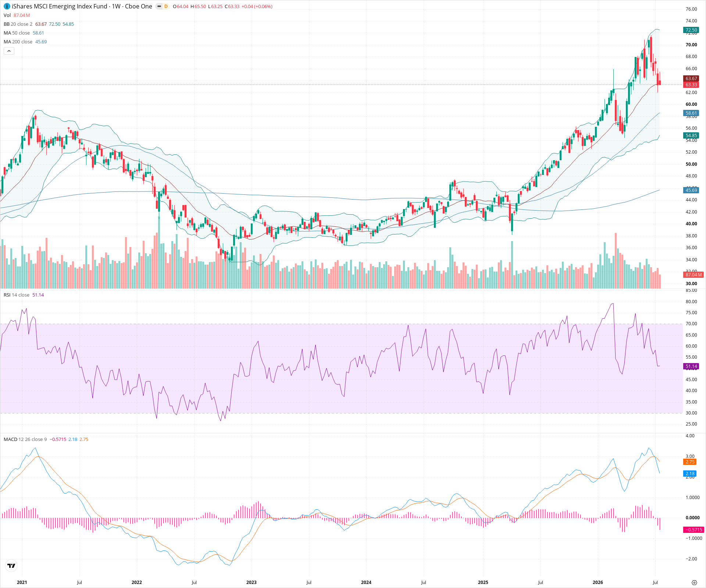706x588 pixels.
Task: Click the 2021 label on time axis
Action: click(22, 582)
